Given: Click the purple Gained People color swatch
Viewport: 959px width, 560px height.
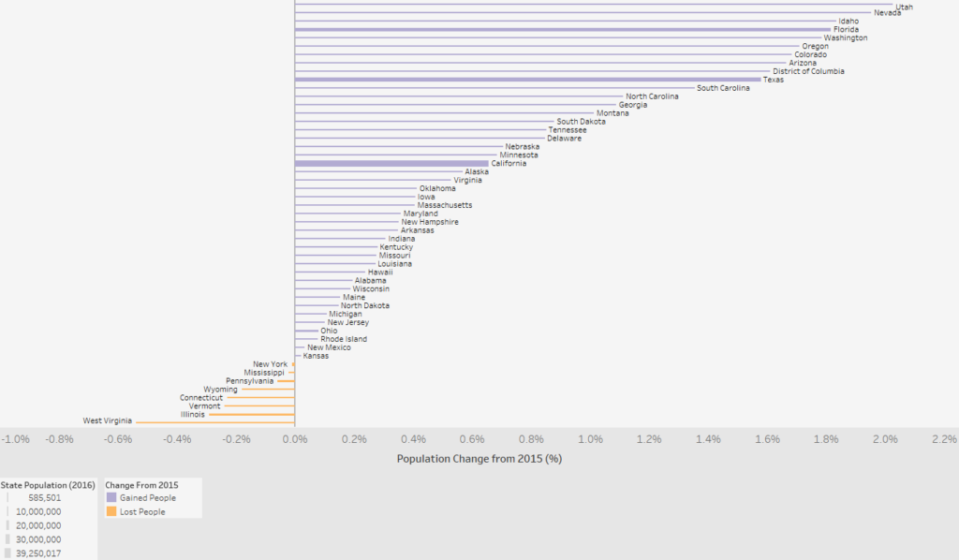Looking at the screenshot, I should 111,497.
